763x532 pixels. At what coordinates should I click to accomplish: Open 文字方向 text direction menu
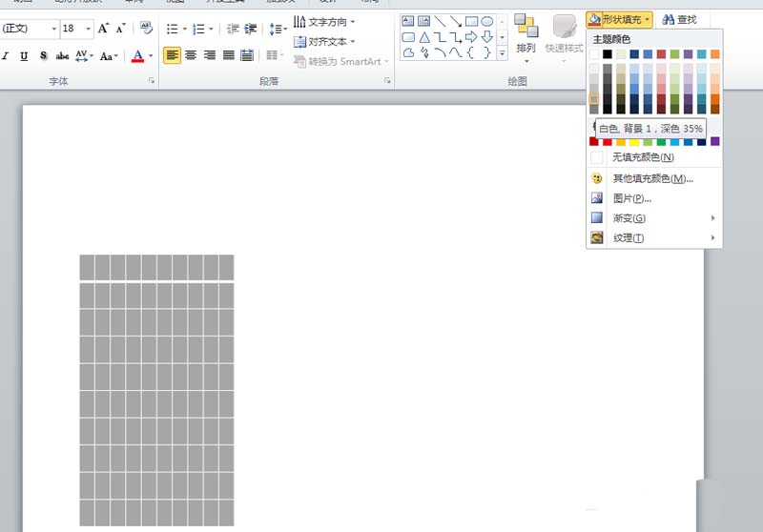coord(324,22)
